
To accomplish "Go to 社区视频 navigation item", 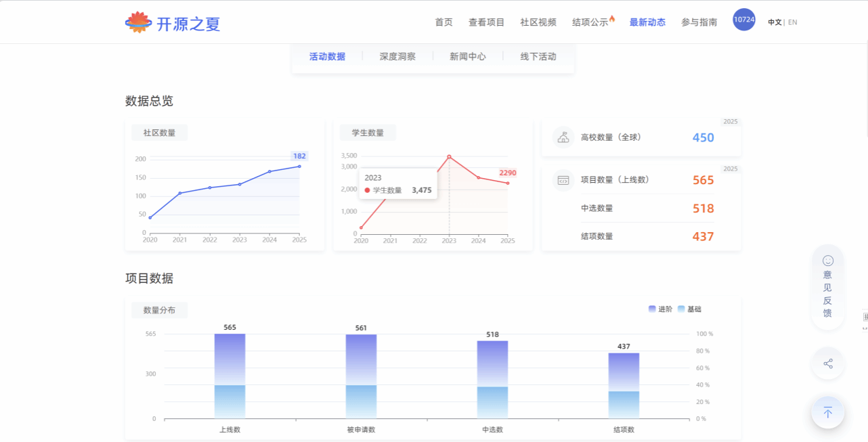I will pos(538,22).
